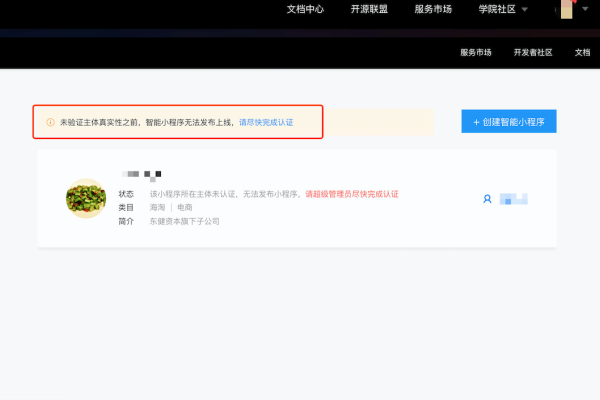Click the blue user icon on the card
600x400 pixels.
pos(487,199)
